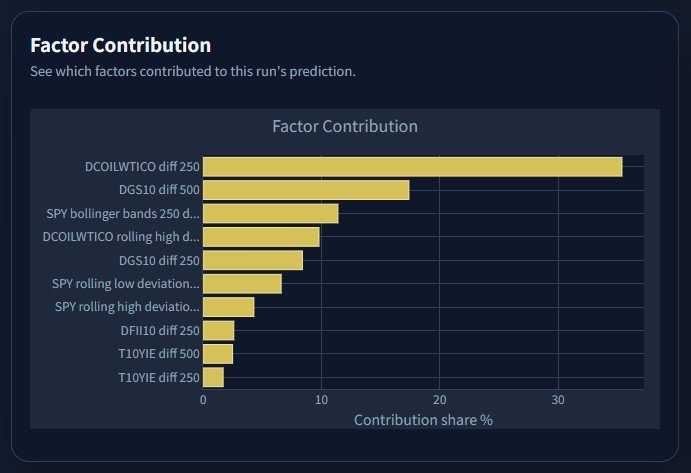Click the x-axis tick label 10
This screenshot has width=691, height=473.
coord(321,400)
